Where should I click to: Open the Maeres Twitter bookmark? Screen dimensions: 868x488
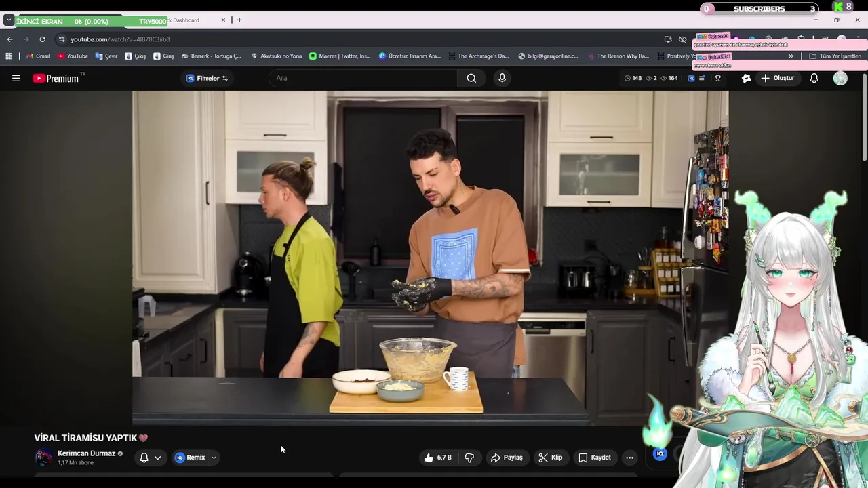[340, 56]
